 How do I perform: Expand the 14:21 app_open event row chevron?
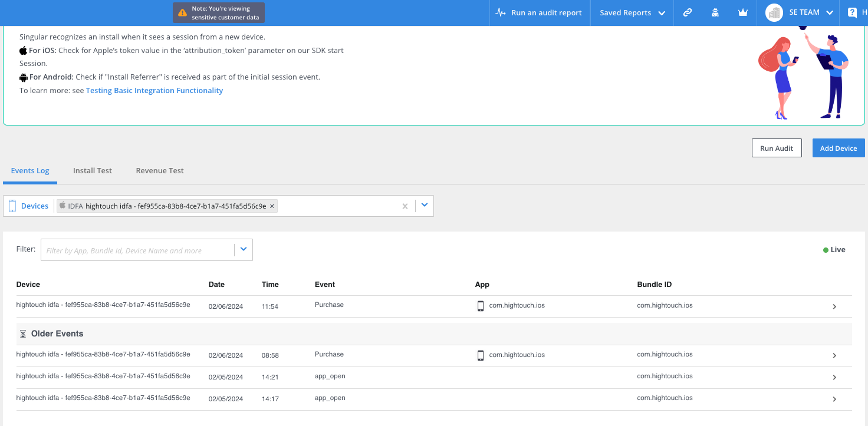pos(834,377)
